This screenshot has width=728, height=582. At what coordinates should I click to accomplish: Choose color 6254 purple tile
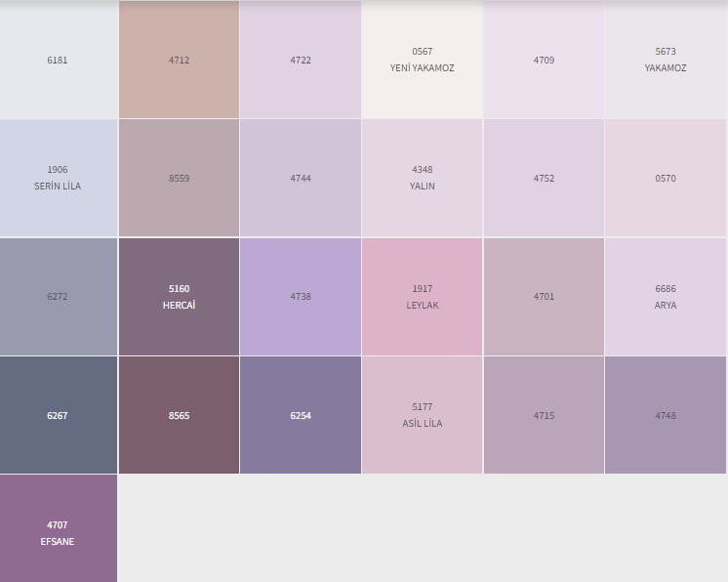[x=301, y=415]
